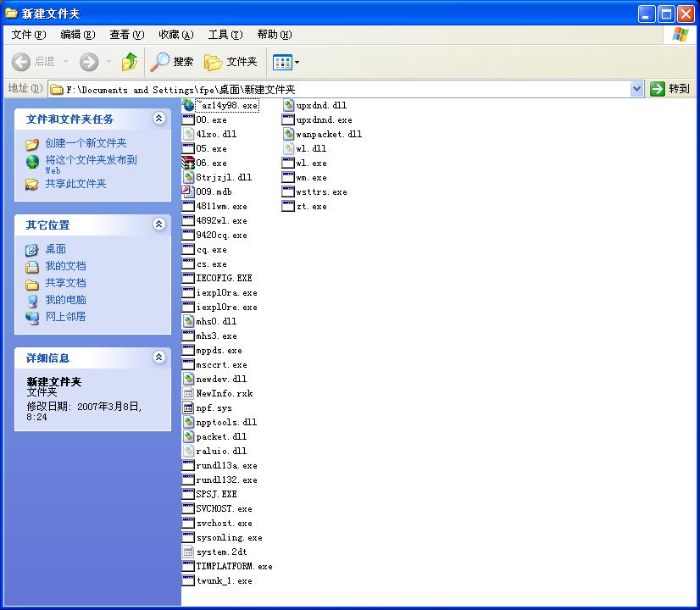The width and height of the screenshot is (700, 610).
Task: Collapse the 其它位置 panel
Action: pos(159,224)
